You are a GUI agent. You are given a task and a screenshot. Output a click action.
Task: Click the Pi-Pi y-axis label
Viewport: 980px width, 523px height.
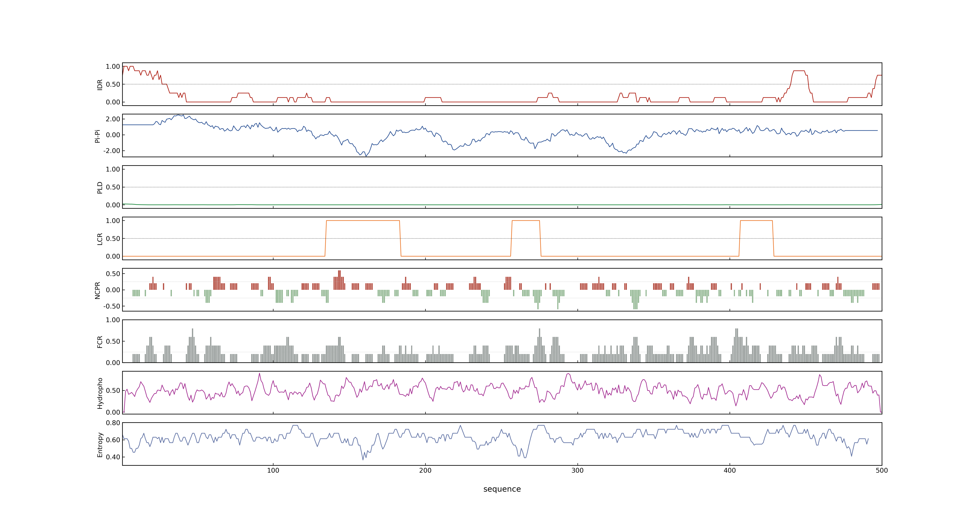coord(97,136)
